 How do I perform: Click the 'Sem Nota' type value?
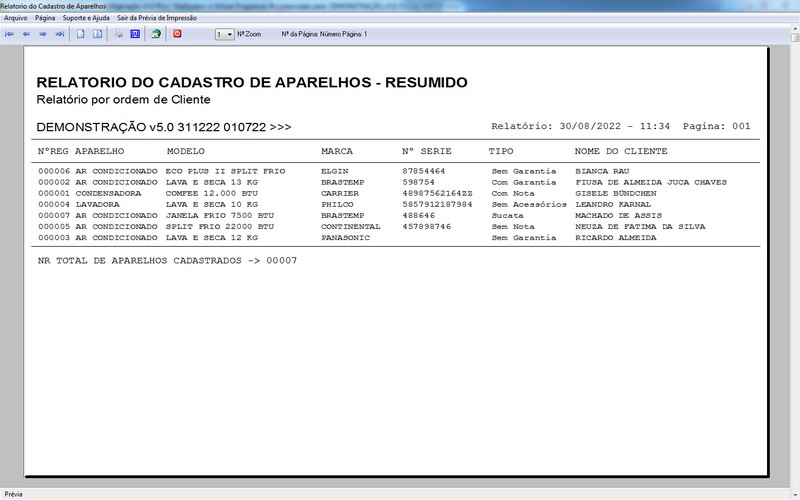(513, 227)
